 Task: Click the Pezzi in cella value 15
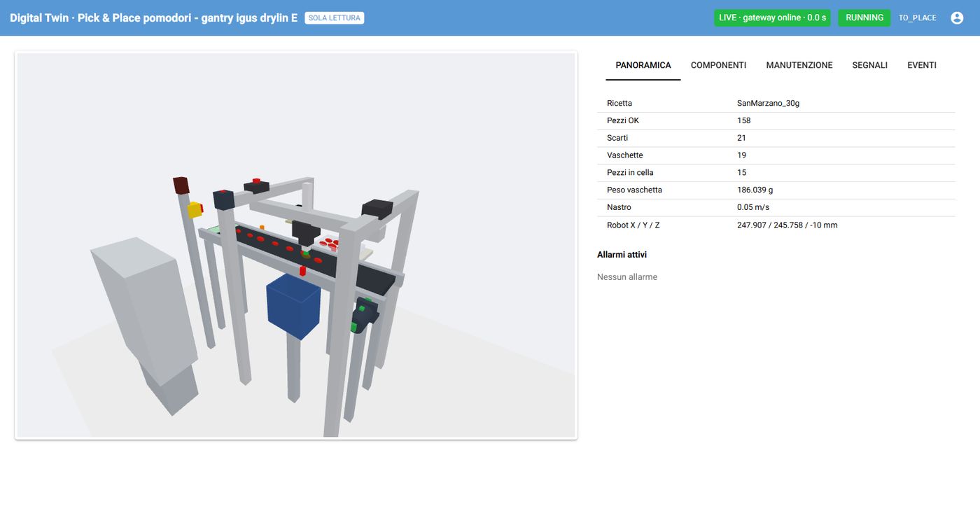pos(742,173)
